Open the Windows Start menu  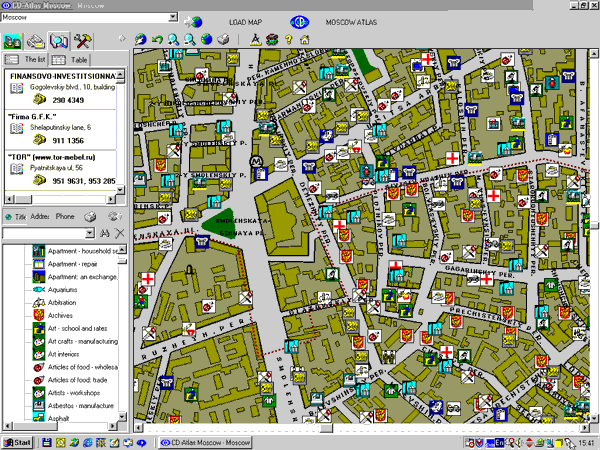(18, 443)
